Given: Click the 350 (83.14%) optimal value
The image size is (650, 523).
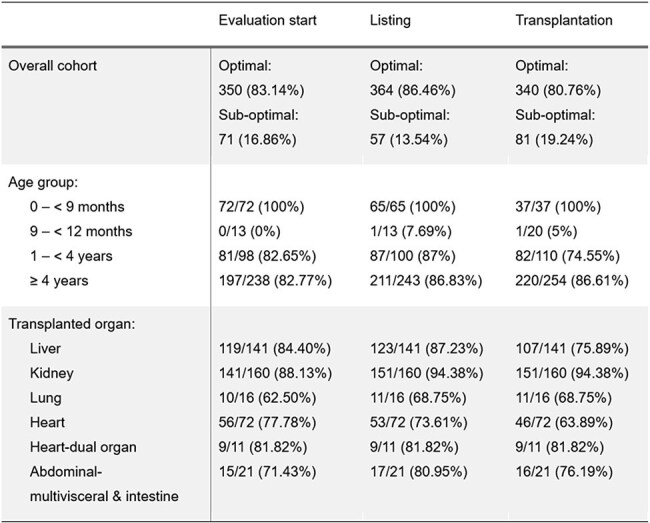Looking at the screenshot, I should point(261,90).
